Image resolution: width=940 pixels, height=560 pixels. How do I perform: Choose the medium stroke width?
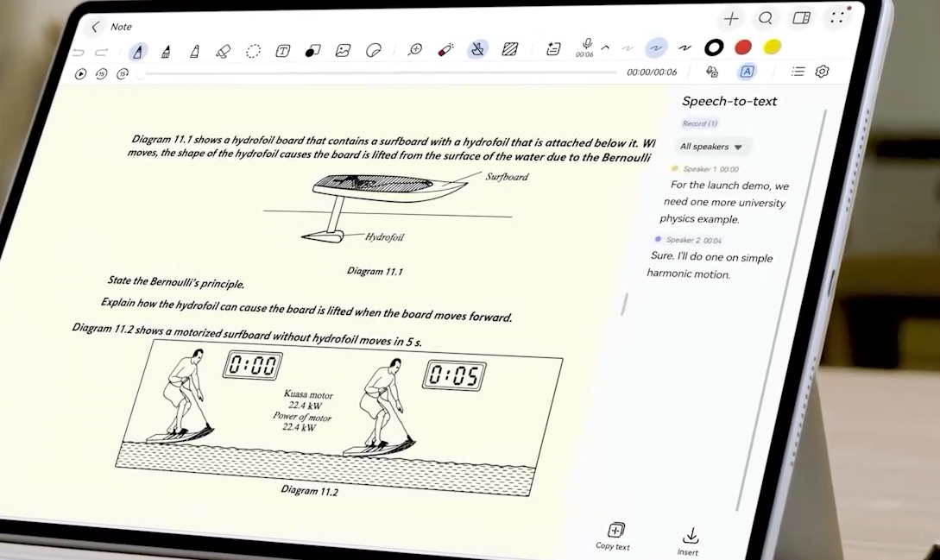tap(656, 47)
